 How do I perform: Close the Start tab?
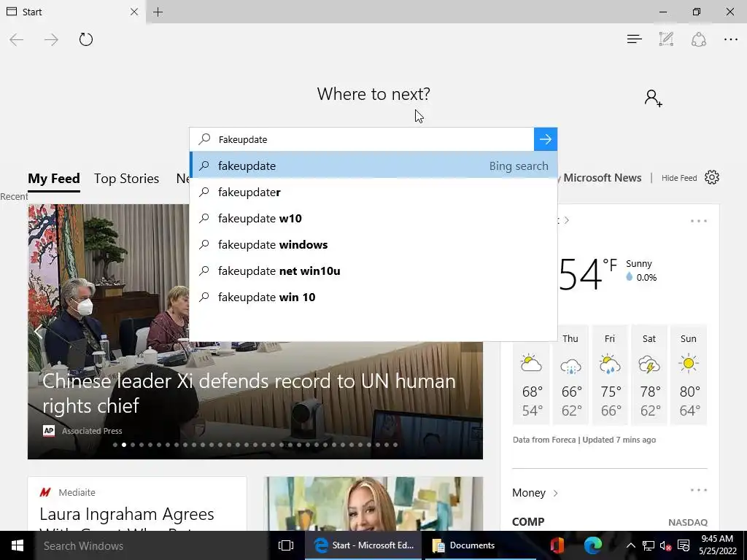pos(134,12)
